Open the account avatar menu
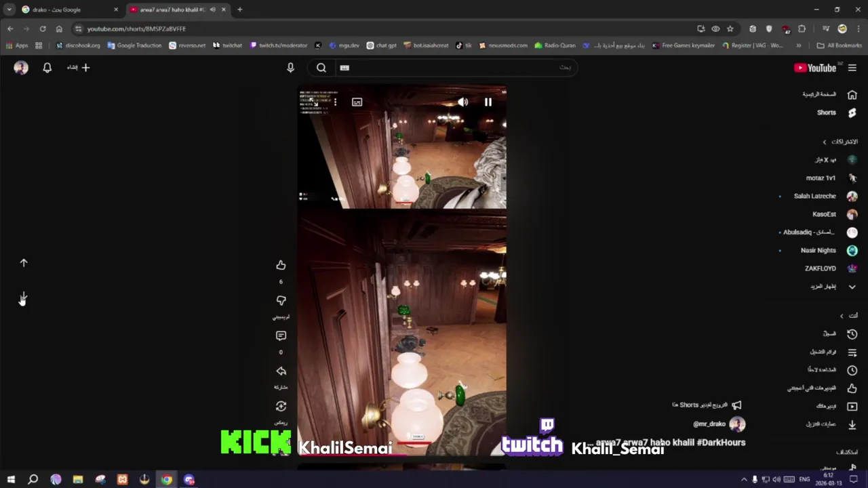868x488 pixels. [x=21, y=68]
